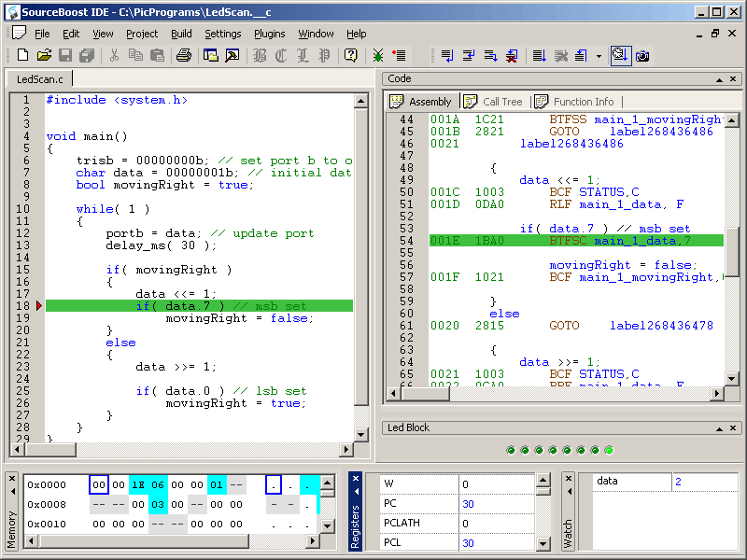Click the camera snapshot icon
This screenshot has height=560, width=747.
coord(642,56)
